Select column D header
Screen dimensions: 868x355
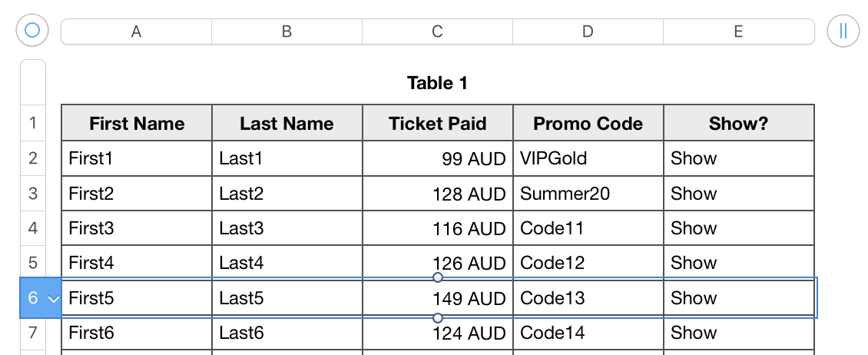click(x=588, y=32)
